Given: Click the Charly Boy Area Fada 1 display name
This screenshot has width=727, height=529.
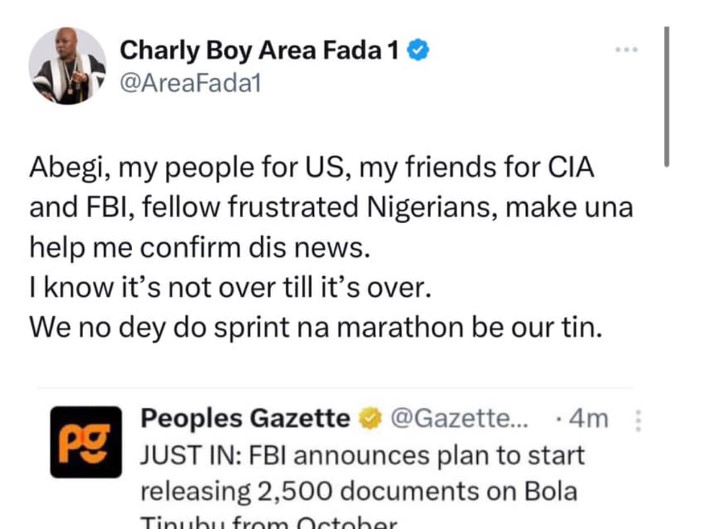Looking at the screenshot, I should click(259, 52).
